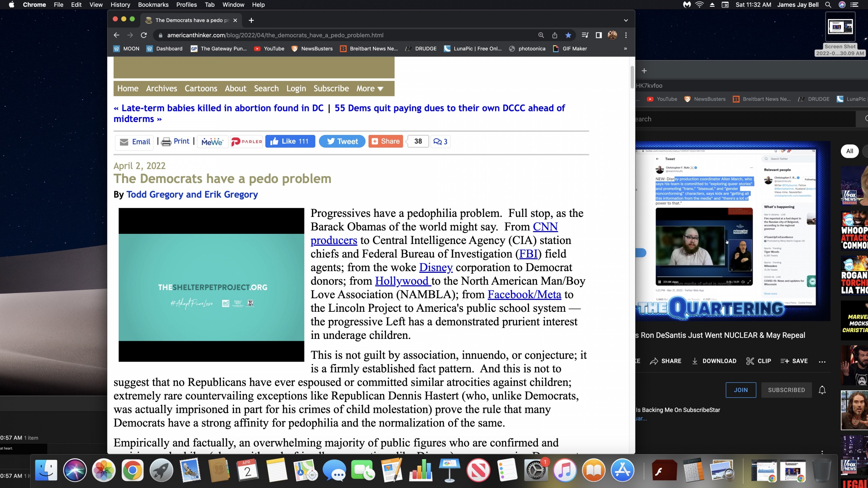The width and height of the screenshot is (868, 488).
Task: Open Spotlight search in menu bar
Action: click(828, 5)
